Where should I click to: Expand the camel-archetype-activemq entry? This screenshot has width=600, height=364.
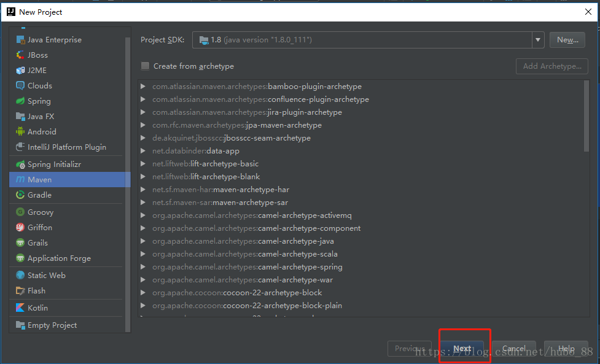click(143, 215)
